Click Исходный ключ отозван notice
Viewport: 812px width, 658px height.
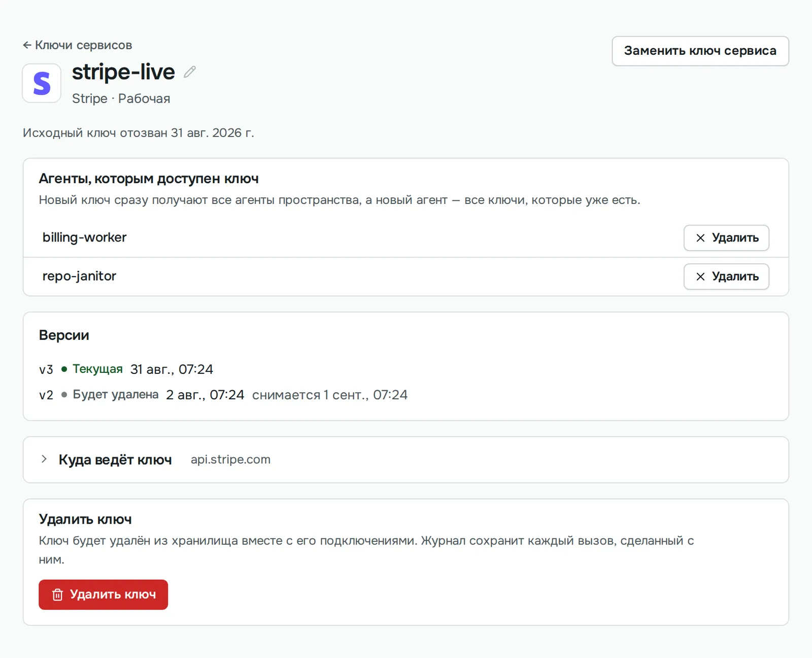(x=138, y=133)
